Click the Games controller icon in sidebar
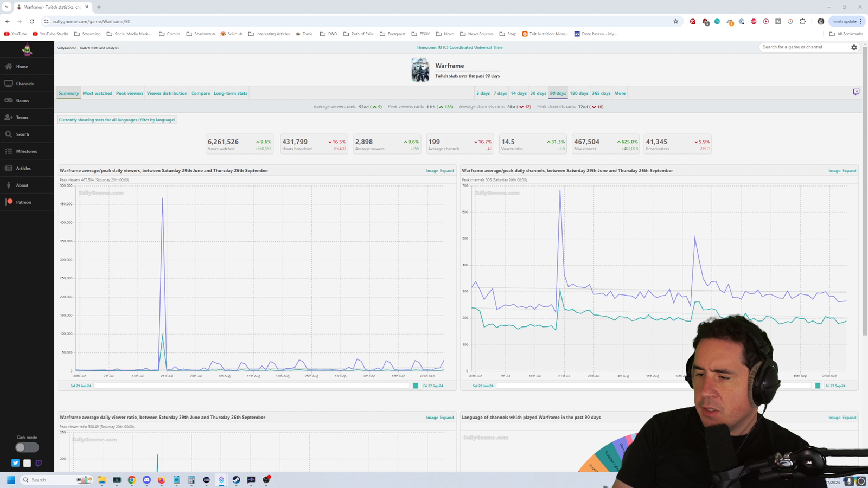The height and width of the screenshot is (488, 868). (x=9, y=100)
